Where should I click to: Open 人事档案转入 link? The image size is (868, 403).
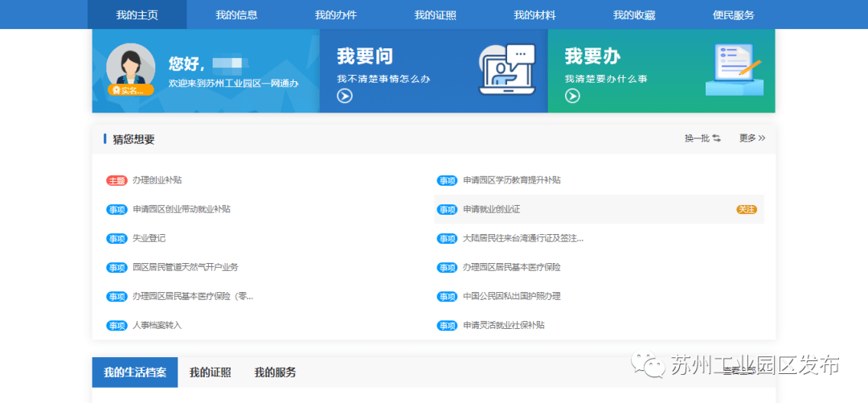click(x=158, y=325)
